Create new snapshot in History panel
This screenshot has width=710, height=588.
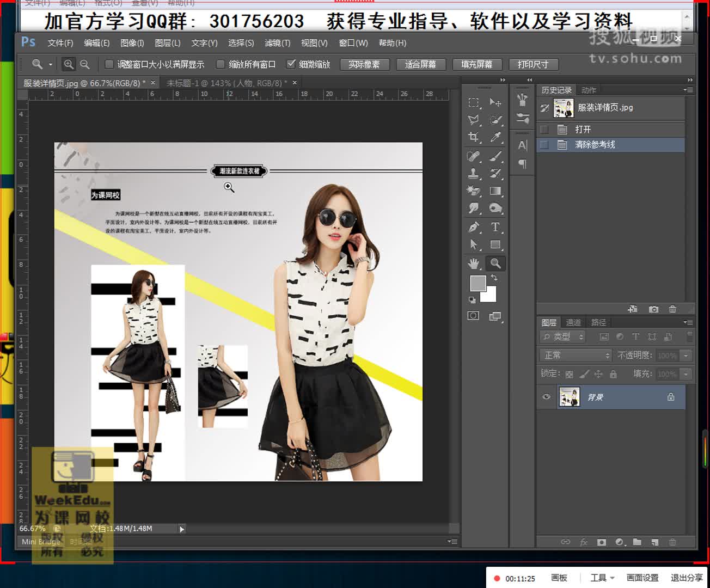click(653, 309)
